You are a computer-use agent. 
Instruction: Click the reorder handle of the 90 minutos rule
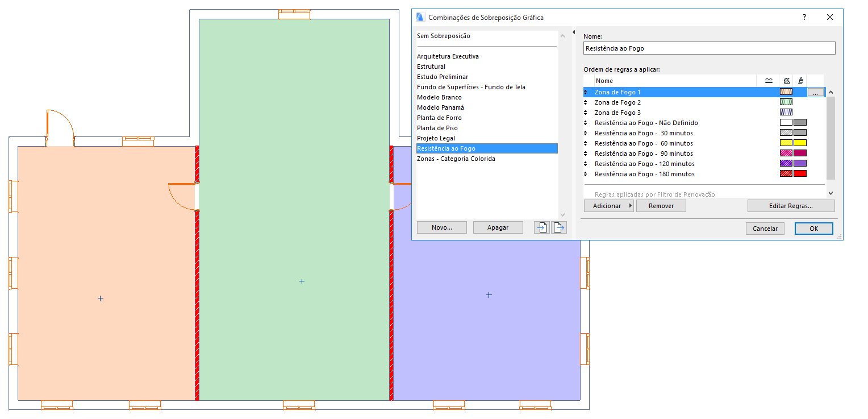586,154
